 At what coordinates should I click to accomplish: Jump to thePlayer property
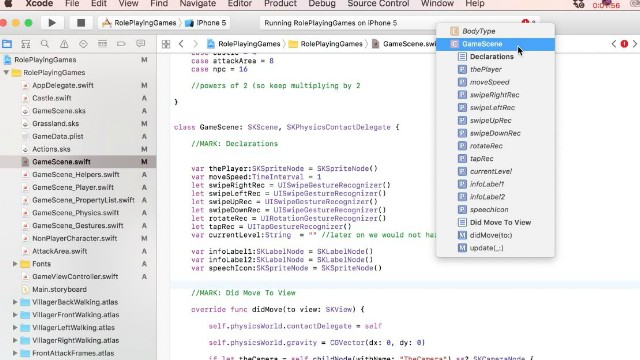tap(495, 69)
